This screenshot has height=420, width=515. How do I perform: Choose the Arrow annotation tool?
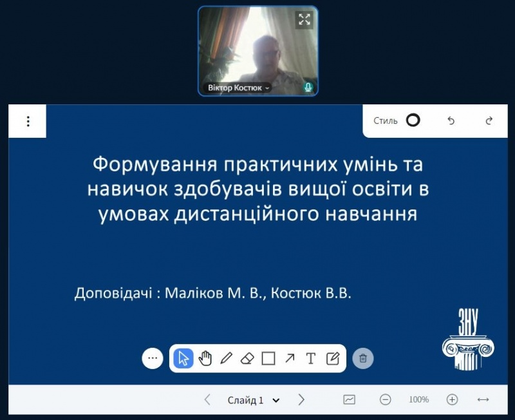pos(290,358)
